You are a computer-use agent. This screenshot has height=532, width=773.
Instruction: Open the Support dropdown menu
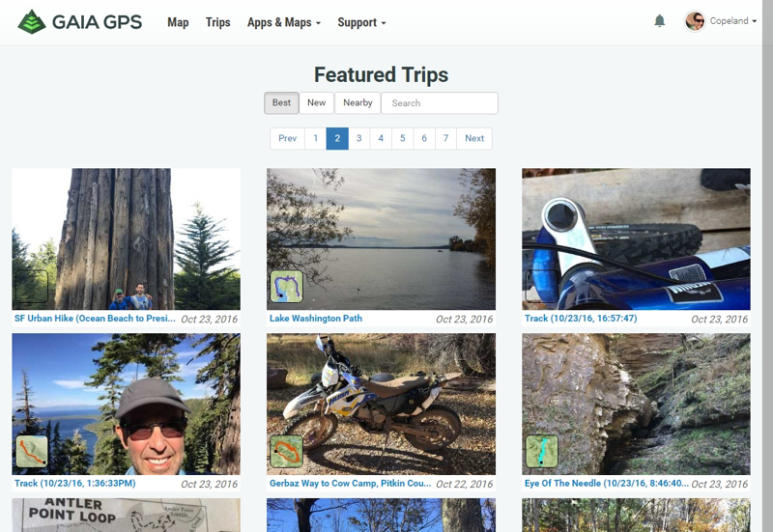(361, 22)
